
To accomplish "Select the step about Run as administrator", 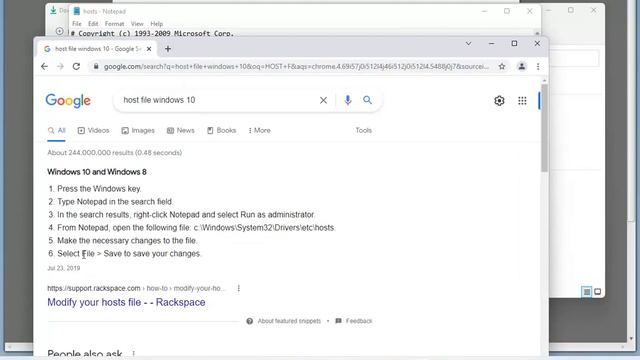I will tap(186, 215).
